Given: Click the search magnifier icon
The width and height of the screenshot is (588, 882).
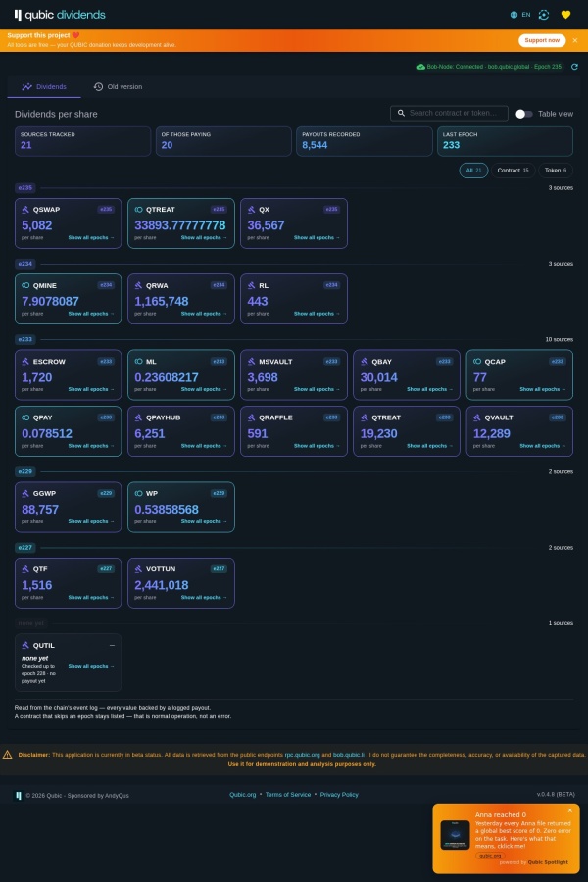Looking at the screenshot, I should [x=401, y=113].
